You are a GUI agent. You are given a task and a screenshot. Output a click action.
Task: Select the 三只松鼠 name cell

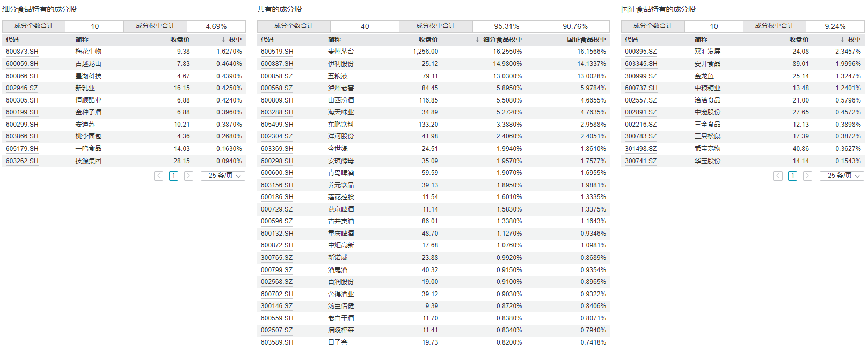(707, 136)
